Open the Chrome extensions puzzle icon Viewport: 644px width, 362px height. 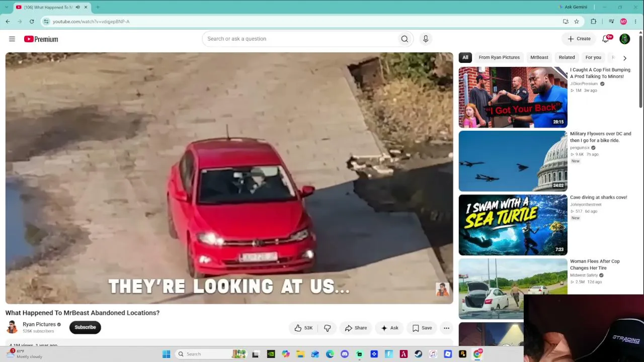pos(594,21)
